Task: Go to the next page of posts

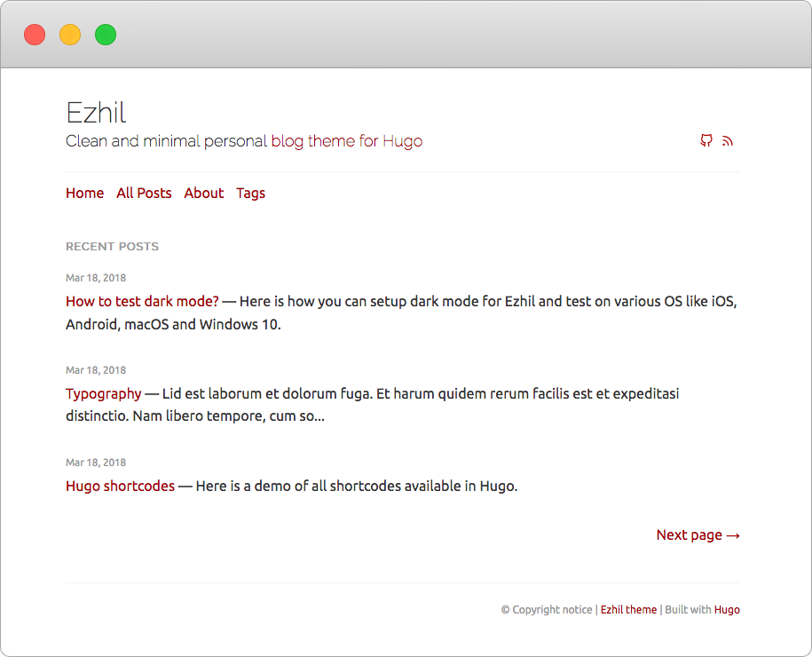Action: coord(698,534)
